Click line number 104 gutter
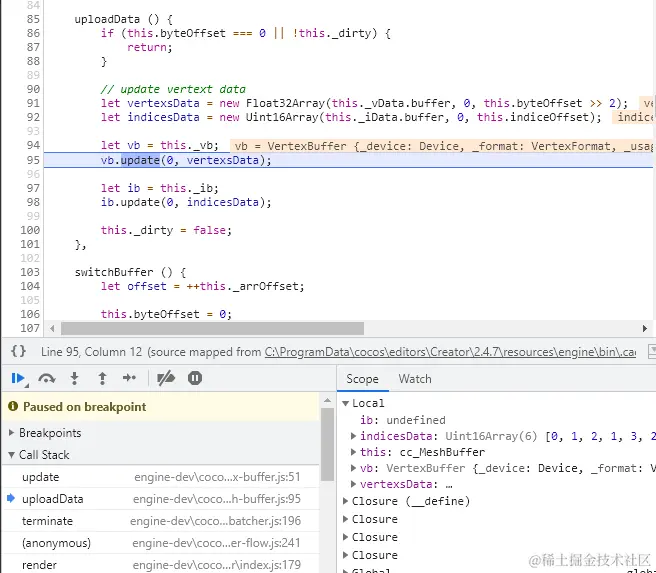 tap(30, 286)
